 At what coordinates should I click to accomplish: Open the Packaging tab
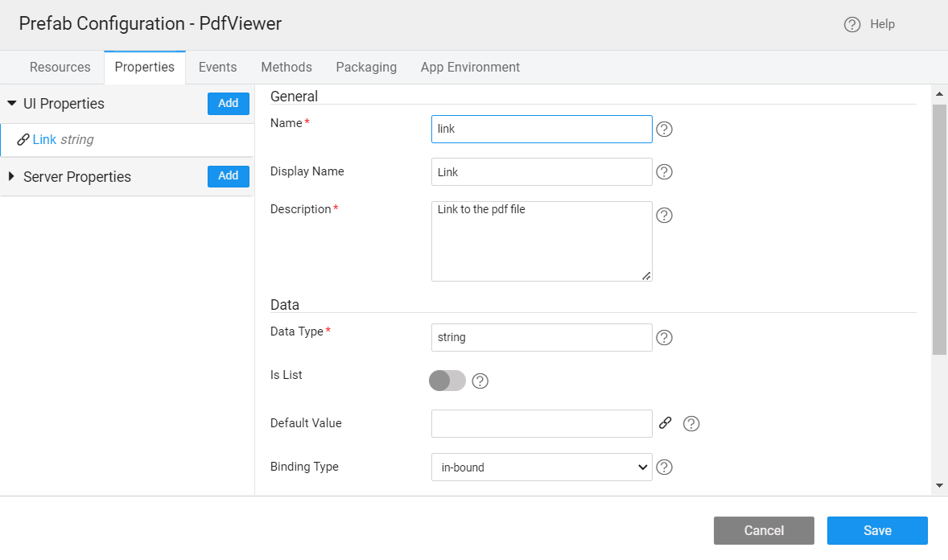click(366, 68)
